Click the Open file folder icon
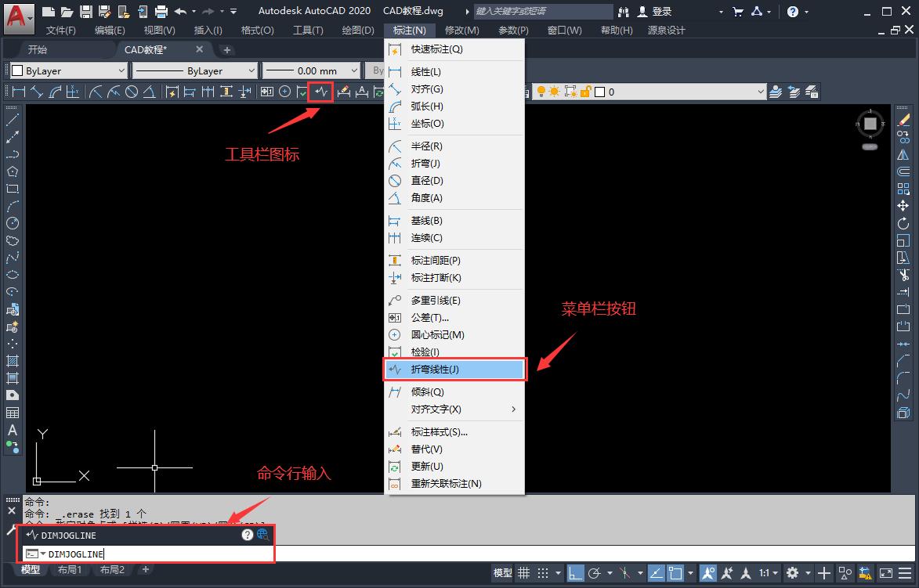The height and width of the screenshot is (588, 919). click(67, 11)
